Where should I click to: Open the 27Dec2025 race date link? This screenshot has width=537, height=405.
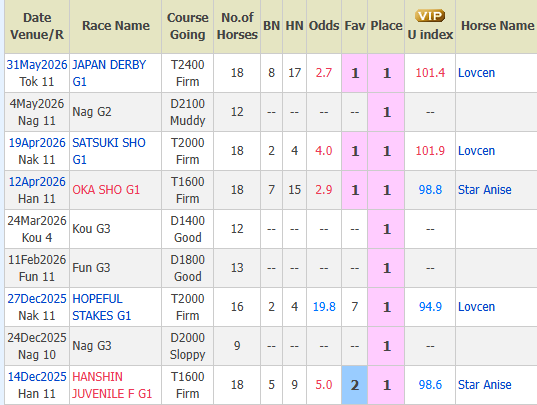[37, 299]
